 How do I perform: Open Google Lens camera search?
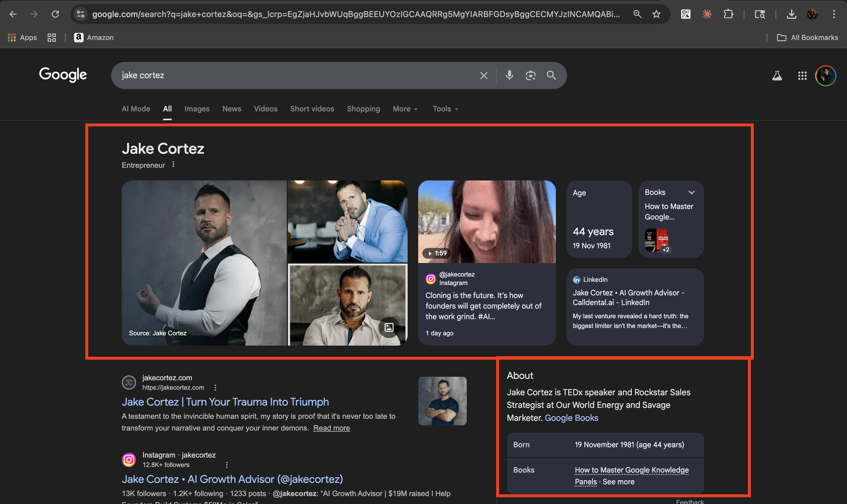[x=531, y=76]
